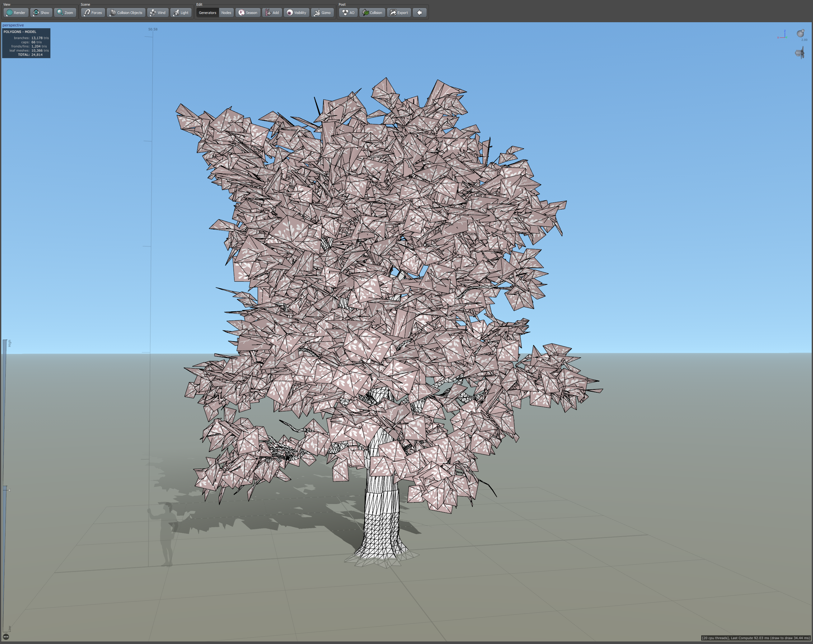Click the wind fan viewport gizmo
This screenshot has width=813, height=644.
tap(800, 53)
